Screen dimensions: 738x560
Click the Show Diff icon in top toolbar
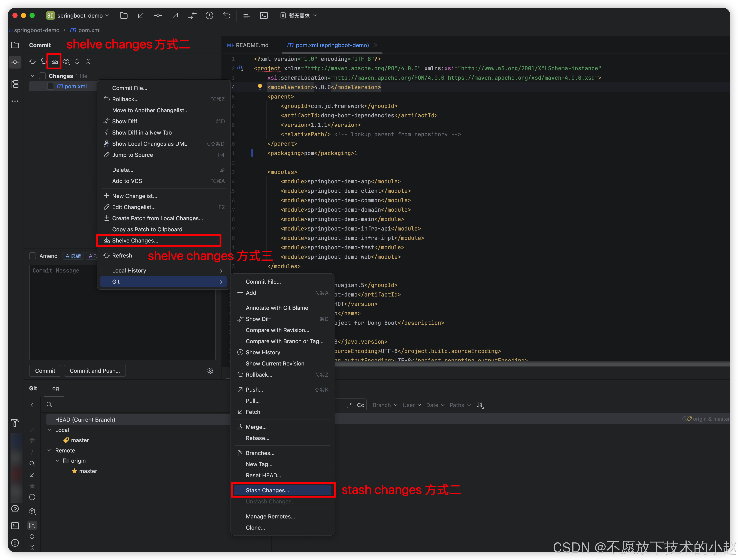192,15
